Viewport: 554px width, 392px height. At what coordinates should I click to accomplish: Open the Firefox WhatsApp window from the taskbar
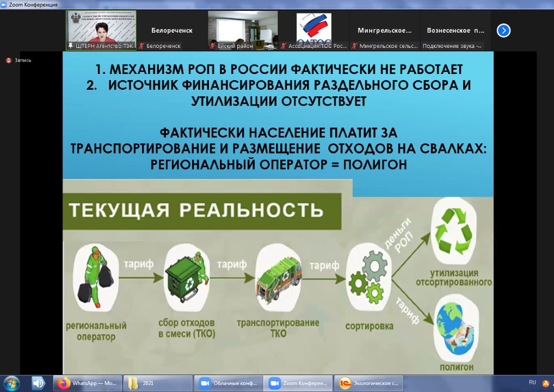point(87,383)
